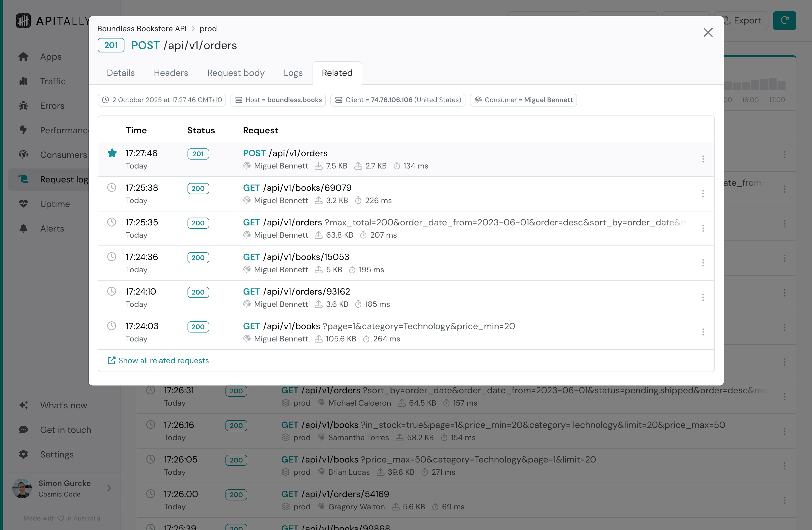Click the Apps home icon in sidebar
Viewport: 812px width, 530px height.
23,57
